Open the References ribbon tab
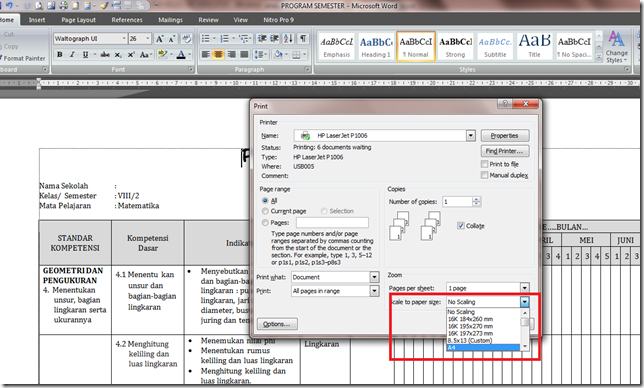 pyautogui.click(x=127, y=20)
